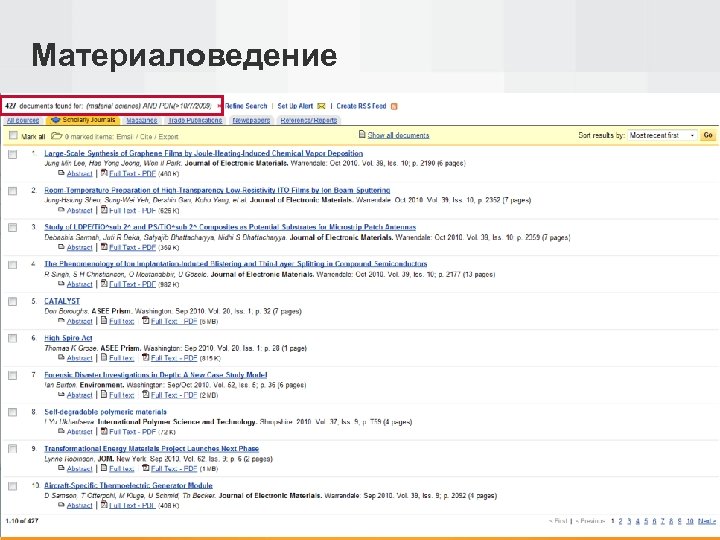The width and height of the screenshot is (720, 540).
Task: Click Full text page icon for High Spire Act
Action: click(104, 357)
